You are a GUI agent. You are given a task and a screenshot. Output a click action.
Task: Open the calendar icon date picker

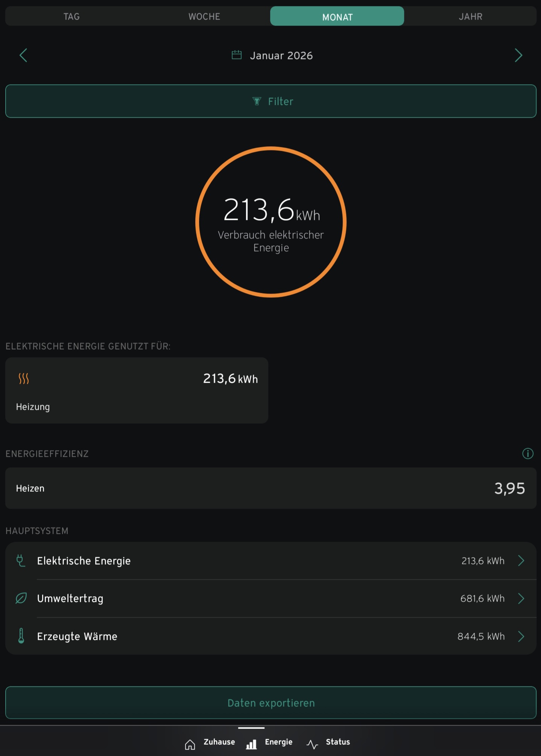[x=236, y=55]
